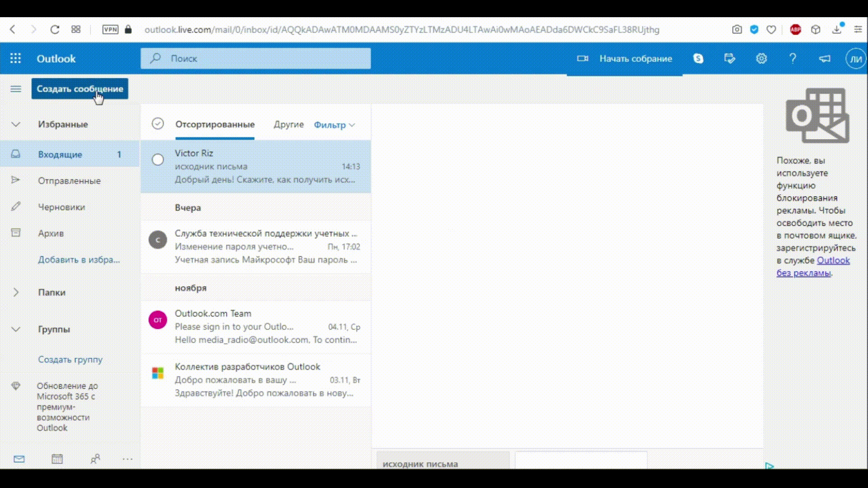Toggle select-all messages check circle

pyautogui.click(x=158, y=124)
